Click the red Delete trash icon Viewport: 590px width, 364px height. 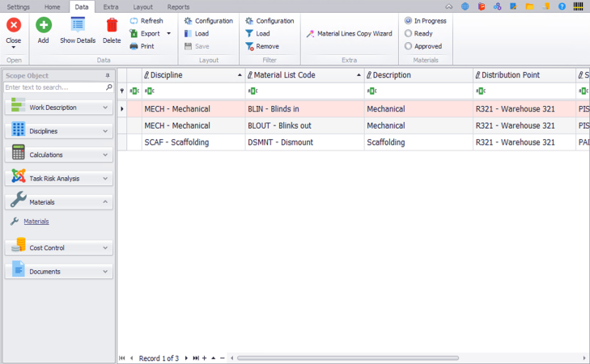pyautogui.click(x=112, y=26)
